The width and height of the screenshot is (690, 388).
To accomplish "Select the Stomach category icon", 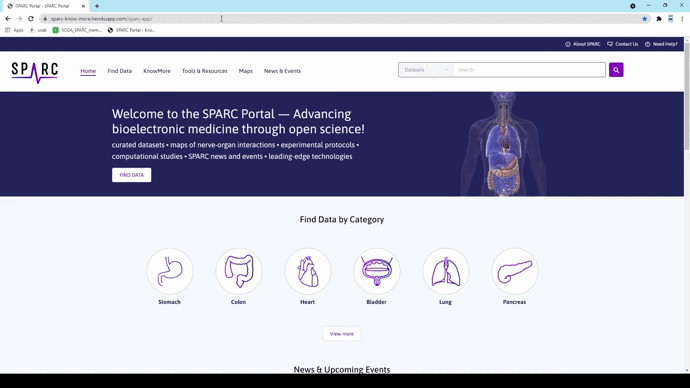I will tap(170, 271).
